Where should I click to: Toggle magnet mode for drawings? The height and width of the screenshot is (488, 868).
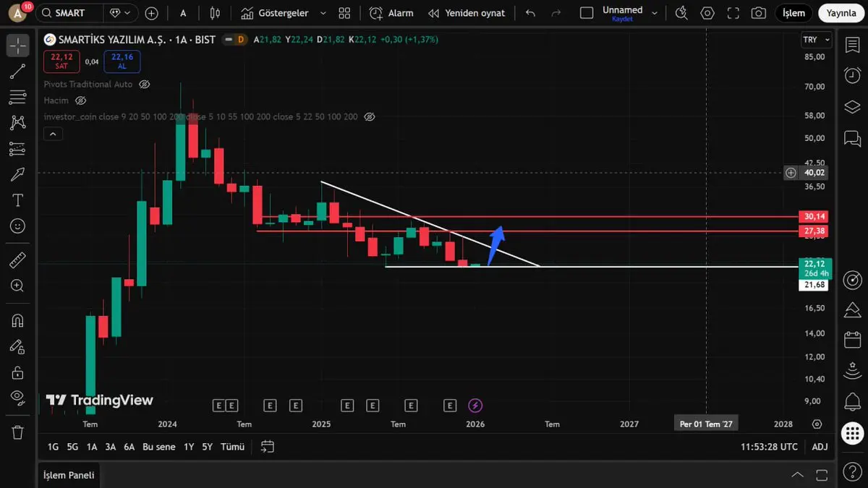(18, 320)
